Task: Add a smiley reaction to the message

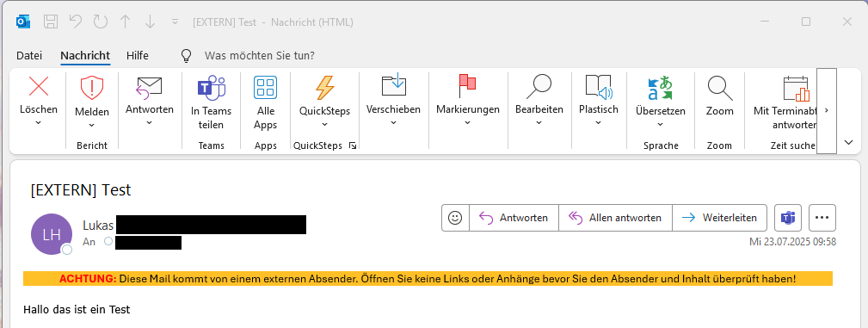Action: point(455,218)
